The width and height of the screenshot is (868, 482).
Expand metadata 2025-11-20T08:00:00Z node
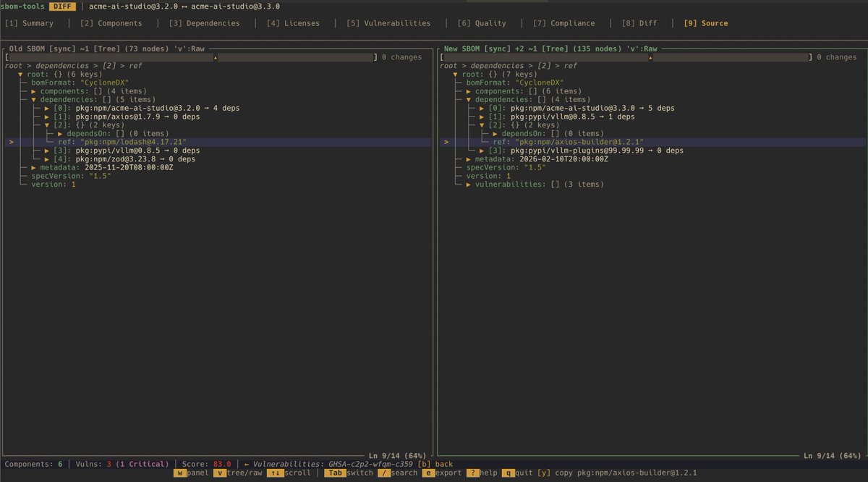tap(34, 167)
